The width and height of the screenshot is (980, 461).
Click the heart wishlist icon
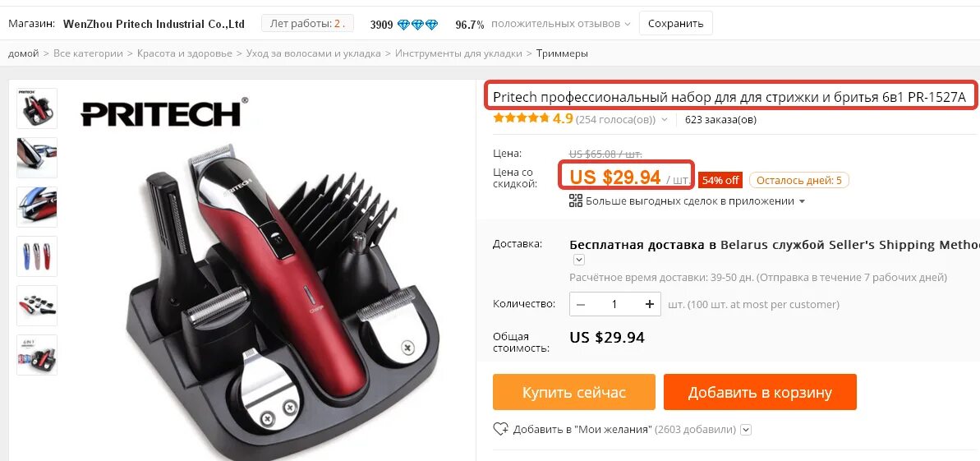[x=500, y=430]
